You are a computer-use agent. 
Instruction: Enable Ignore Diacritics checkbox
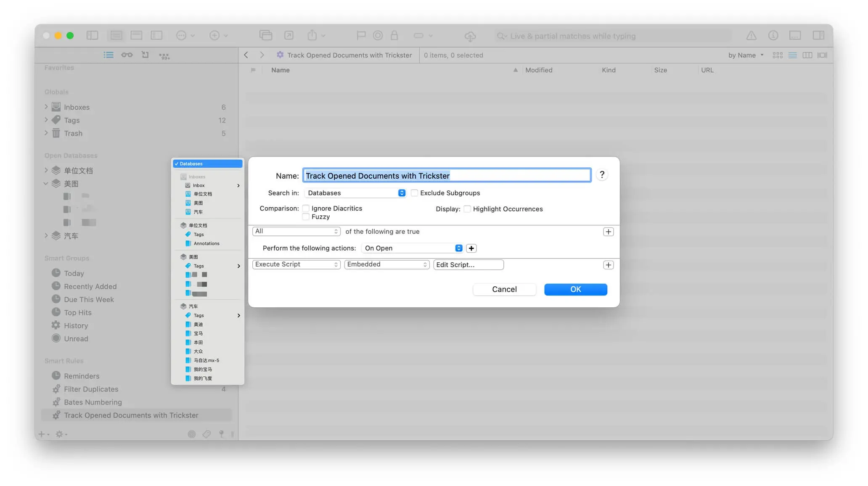(x=306, y=209)
